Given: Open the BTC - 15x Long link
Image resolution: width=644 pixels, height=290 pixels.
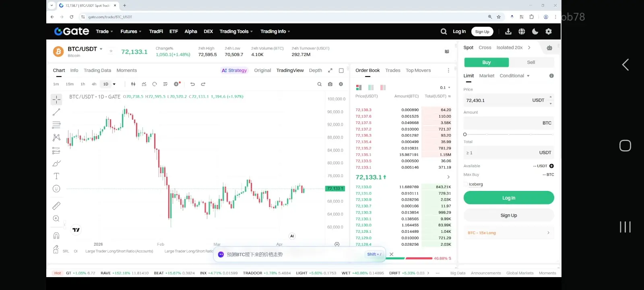Looking at the screenshot, I should (509, 233).
